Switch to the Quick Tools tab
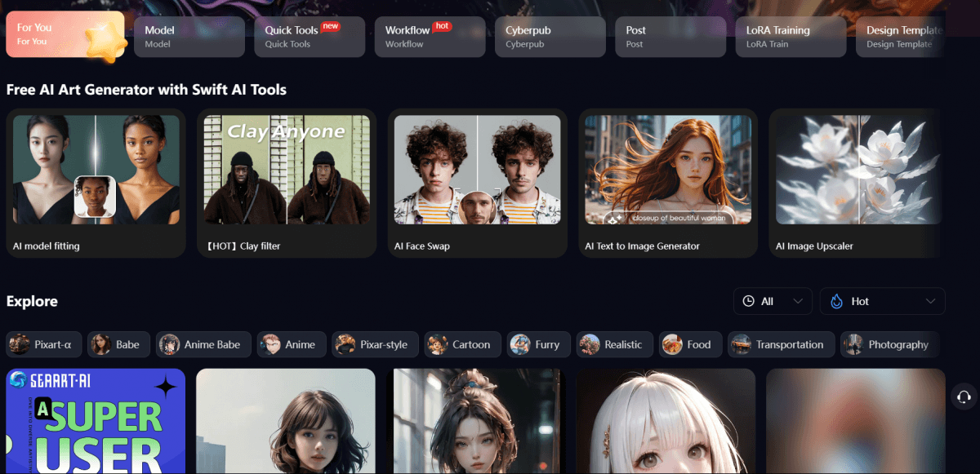 coord(309,37)
